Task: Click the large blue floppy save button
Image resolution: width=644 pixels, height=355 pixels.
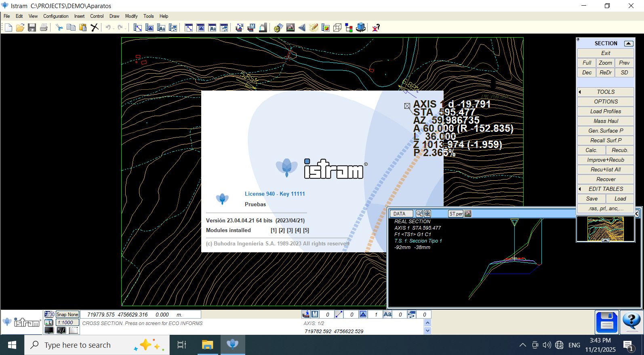Action: (607, 322)
